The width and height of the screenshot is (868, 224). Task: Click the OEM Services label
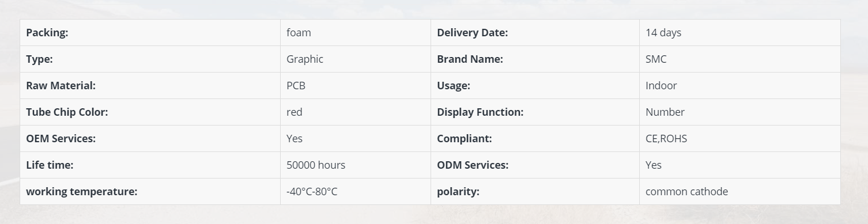[61, 139]
